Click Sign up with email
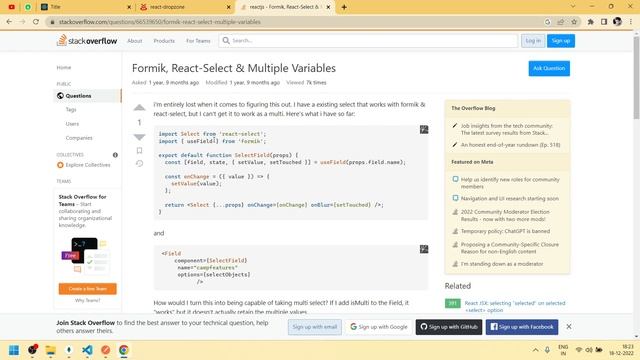The image size is (640, 360). (315, 327)
